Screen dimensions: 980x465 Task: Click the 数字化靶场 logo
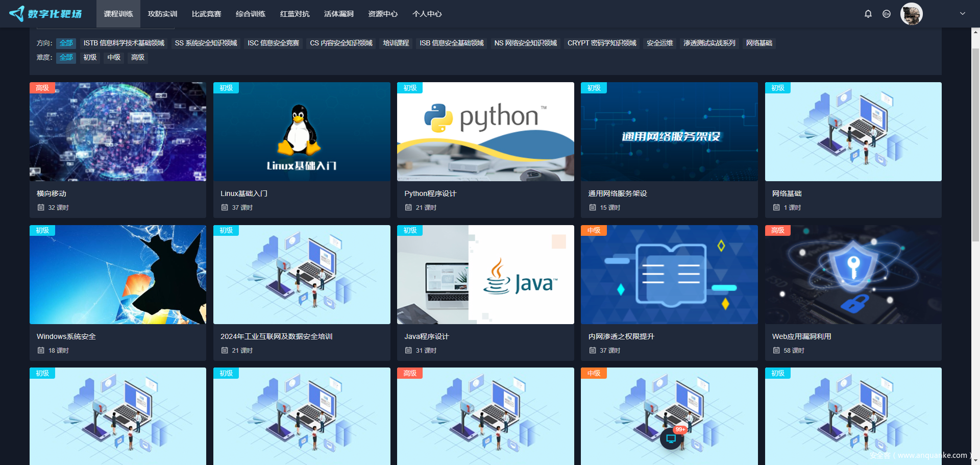(45, 14)
